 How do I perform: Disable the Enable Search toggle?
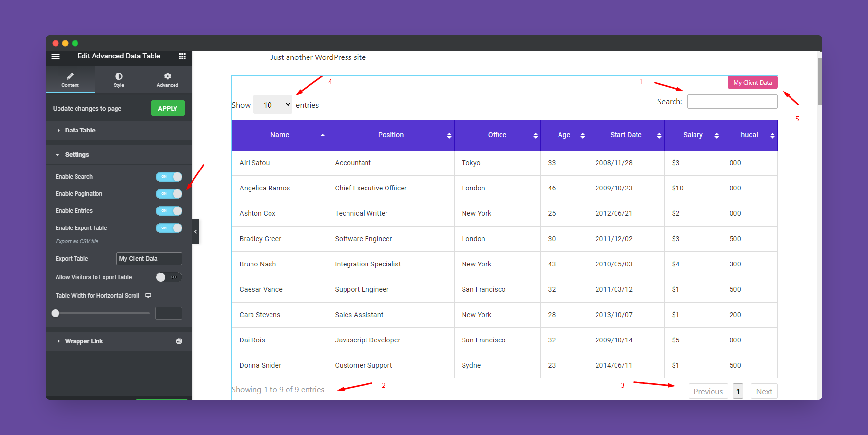169,177
